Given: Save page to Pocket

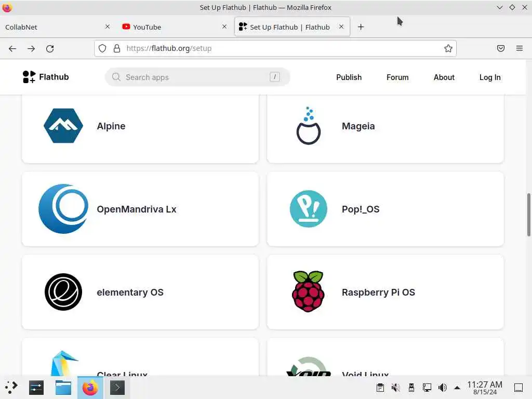Looking at the screenshot, I should [501, 48].
